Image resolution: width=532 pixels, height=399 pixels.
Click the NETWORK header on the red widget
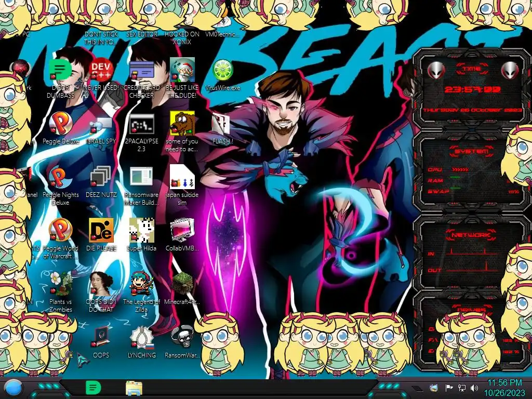(471, 234)
